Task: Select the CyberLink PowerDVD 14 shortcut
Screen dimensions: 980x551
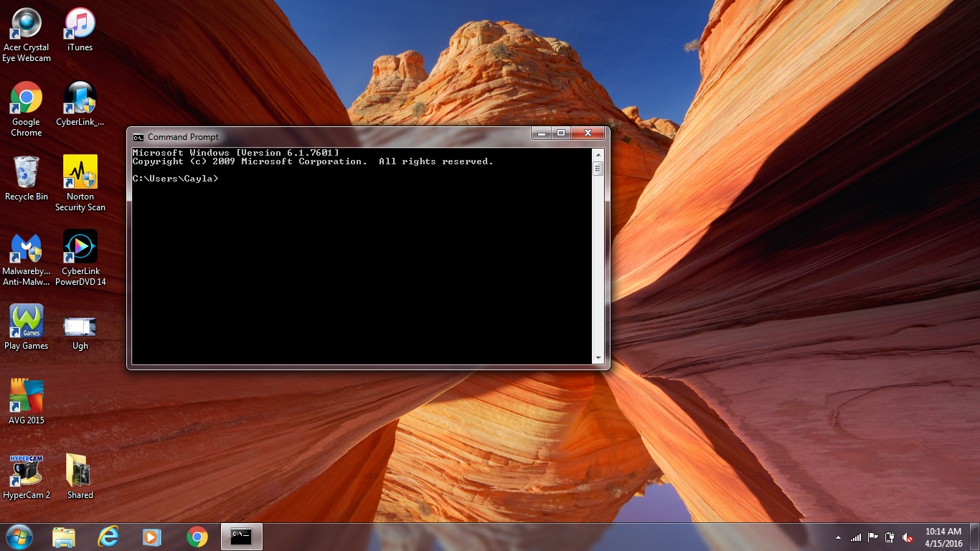Action: coord(80,258)
